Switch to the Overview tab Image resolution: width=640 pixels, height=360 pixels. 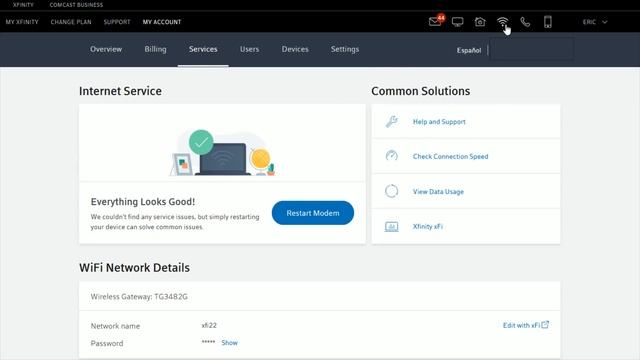(x=106, y=49)
